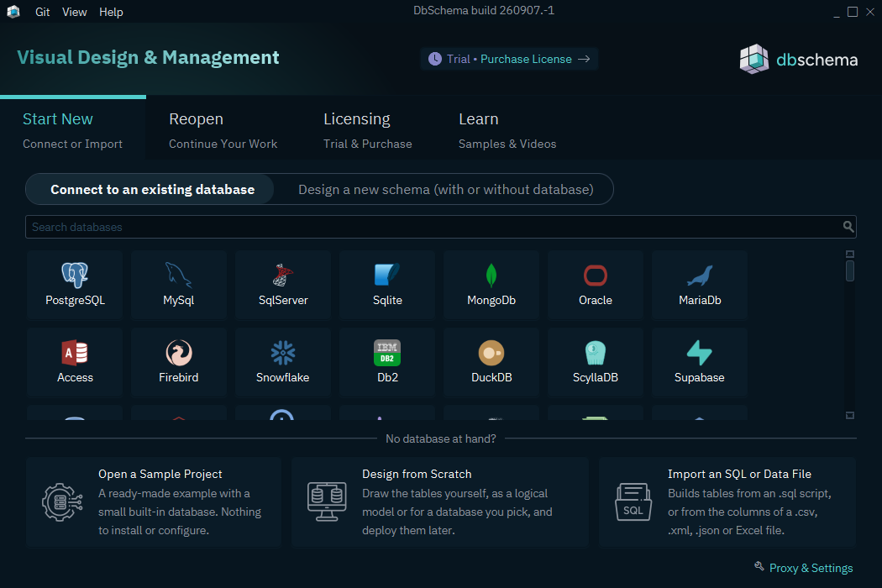882x588 pixels.
Task: Pick the IBM Db2 icon
Action: click(387, 353)
